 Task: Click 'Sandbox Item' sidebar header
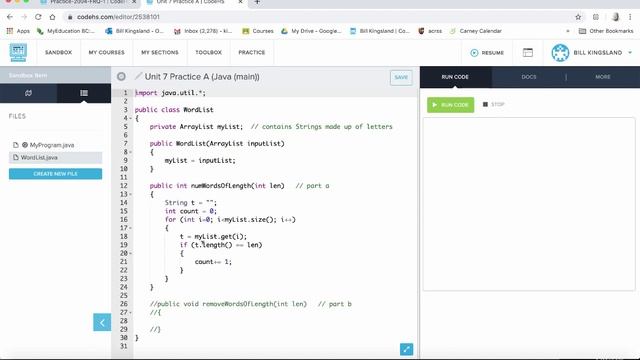[28, 76]
